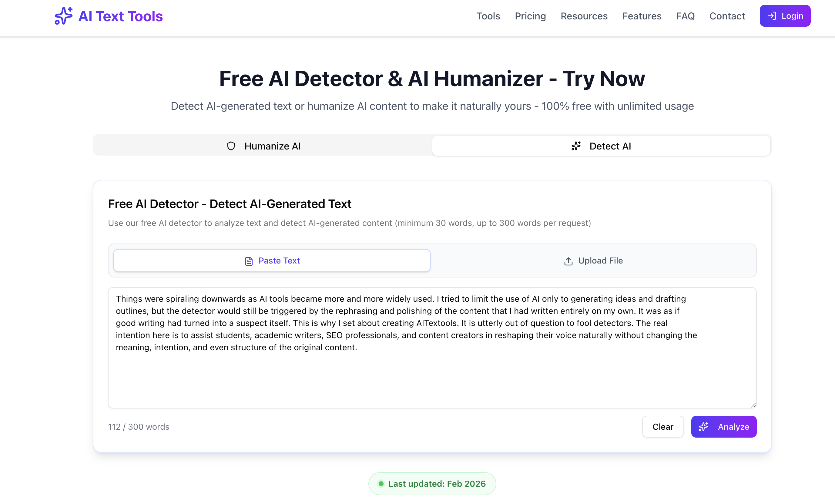835x504 pixels.
Task: Click the sparkle icon inside the Analyze button
Action: pyautogui.click(x=703, y=427)
